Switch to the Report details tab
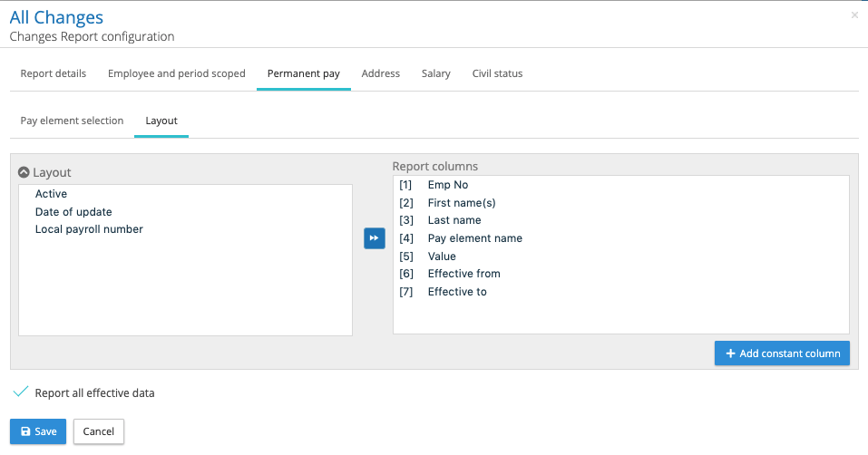The height and width of the screenshot is (455, 868). [54, 73]
